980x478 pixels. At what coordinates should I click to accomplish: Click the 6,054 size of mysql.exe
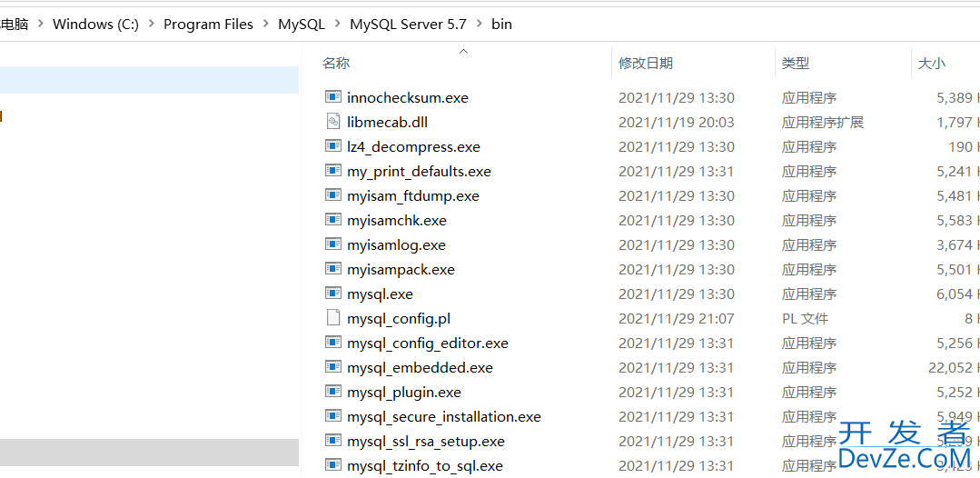point(955,294)
